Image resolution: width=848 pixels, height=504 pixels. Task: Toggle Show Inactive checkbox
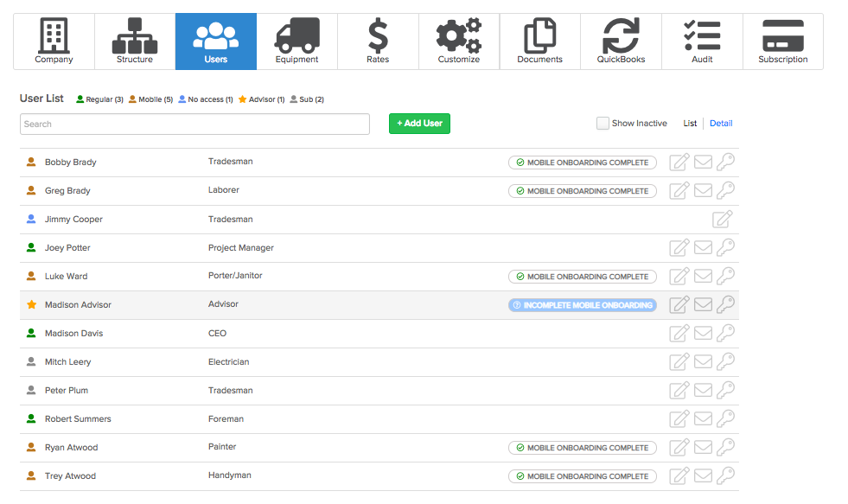pos(603,124)
